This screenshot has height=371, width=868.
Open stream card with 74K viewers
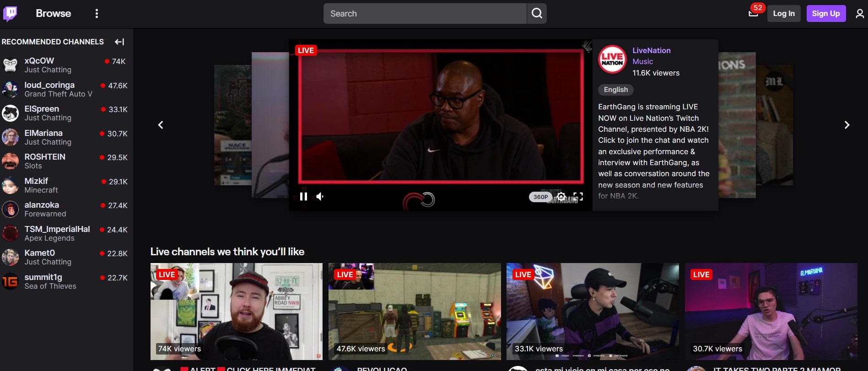click(x=237, y=311)
